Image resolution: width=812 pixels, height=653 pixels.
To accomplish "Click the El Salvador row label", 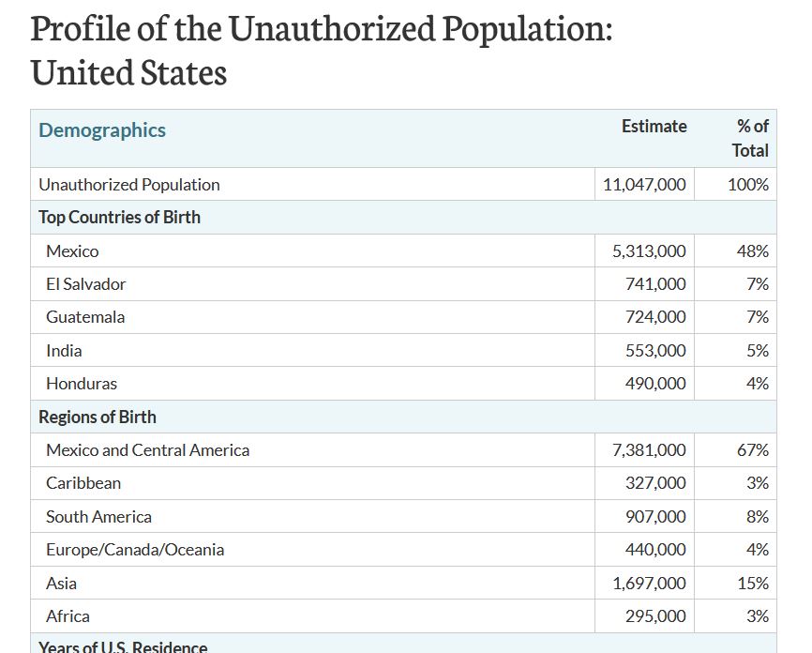I will click(x=86, y=284).
